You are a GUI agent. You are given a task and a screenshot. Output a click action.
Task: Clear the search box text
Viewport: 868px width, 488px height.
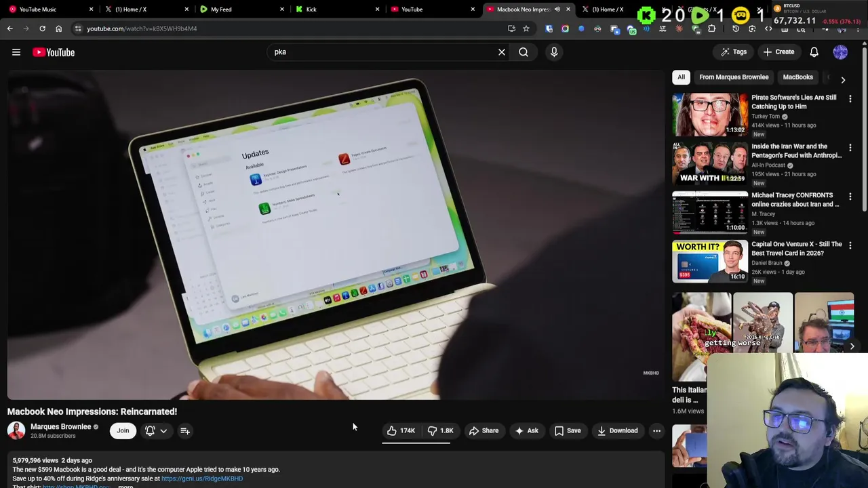click(x=502, y=52)
